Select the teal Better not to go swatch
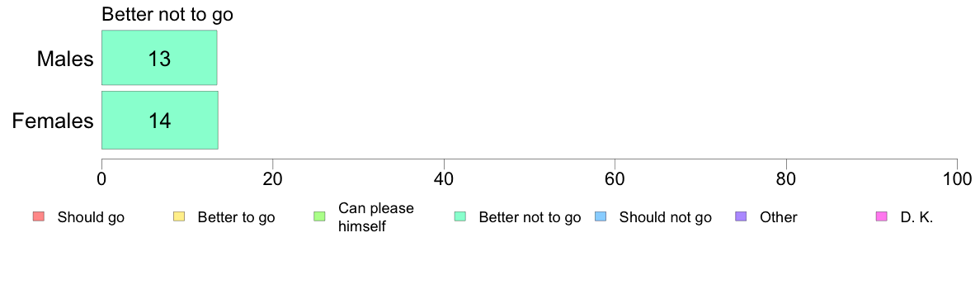The width and height of the screenshot is (980, 304). pyautogui.click(x=459, y=217)
